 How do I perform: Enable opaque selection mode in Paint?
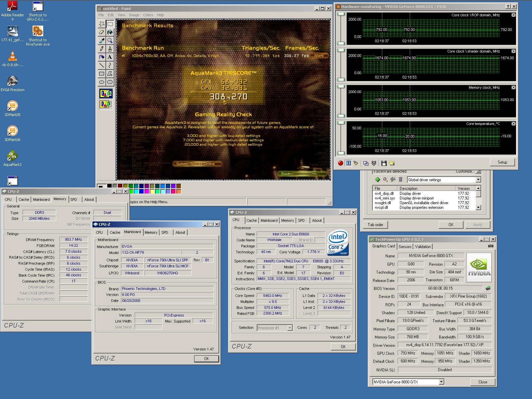coord(106,94)
